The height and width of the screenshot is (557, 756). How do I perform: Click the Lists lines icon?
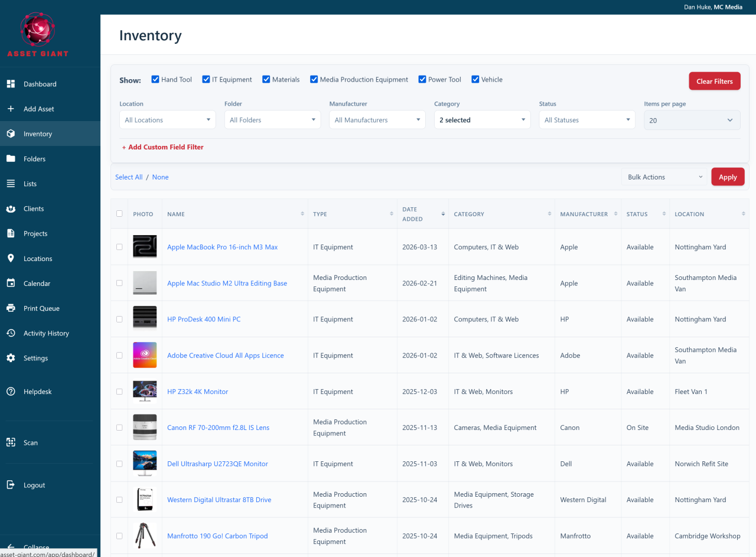click(11, 184)
